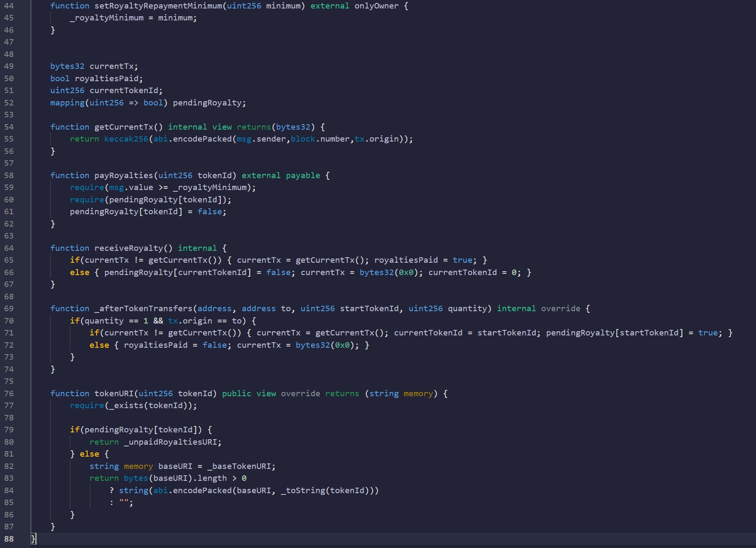Click line number 44 in the gutter
This screenshot has width=756, height=548.
click(9, 6)
